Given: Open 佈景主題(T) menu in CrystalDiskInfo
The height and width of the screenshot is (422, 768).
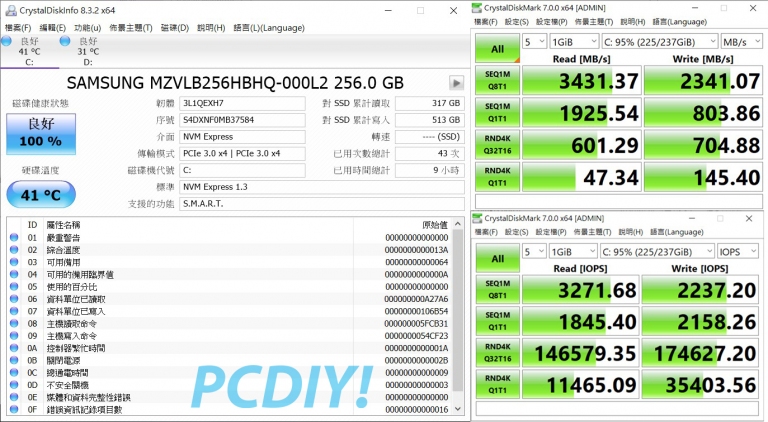Looking at the screenshot, I should pos(131,28).
